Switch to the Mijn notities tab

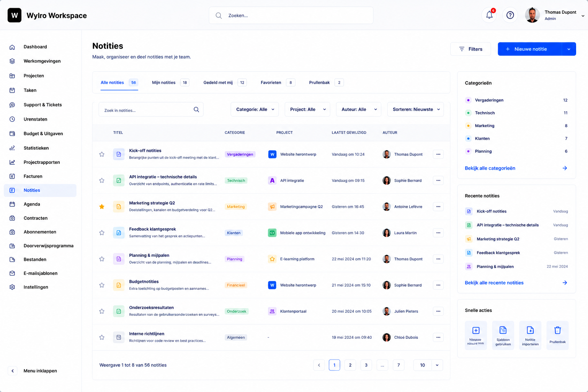170,82
